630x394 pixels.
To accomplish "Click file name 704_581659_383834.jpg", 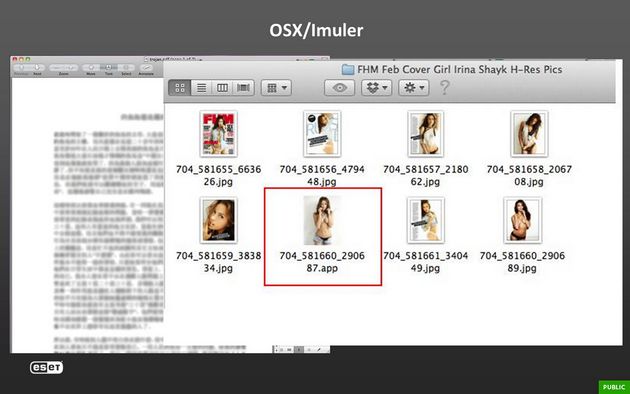I will tap(218, 262).
